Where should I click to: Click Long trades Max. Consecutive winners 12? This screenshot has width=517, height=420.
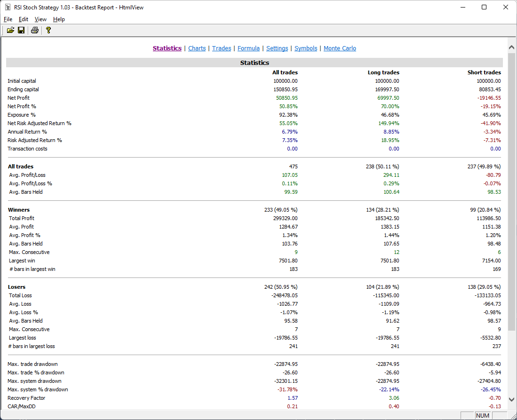[x=396, y=252]
